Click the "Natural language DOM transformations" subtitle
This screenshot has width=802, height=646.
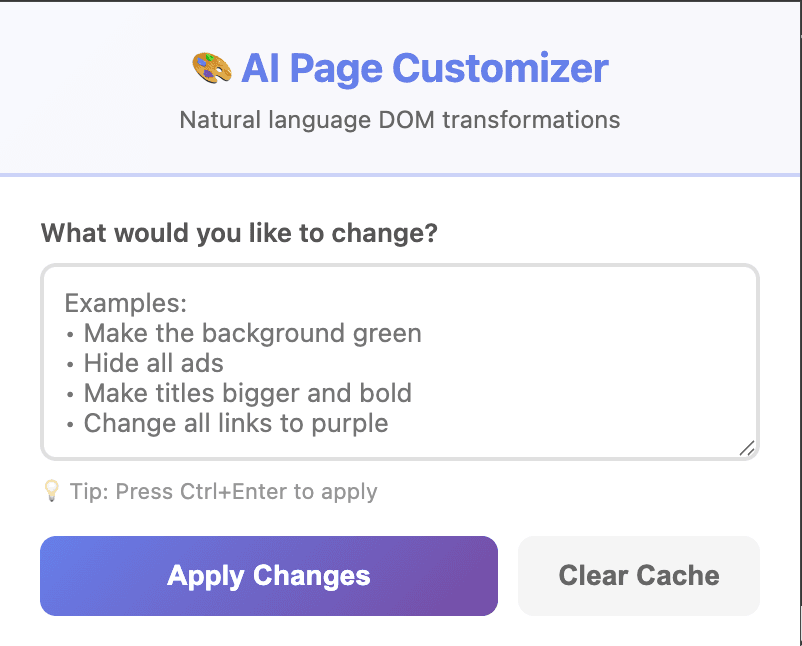pyautogui.click(x=400, y=120)
